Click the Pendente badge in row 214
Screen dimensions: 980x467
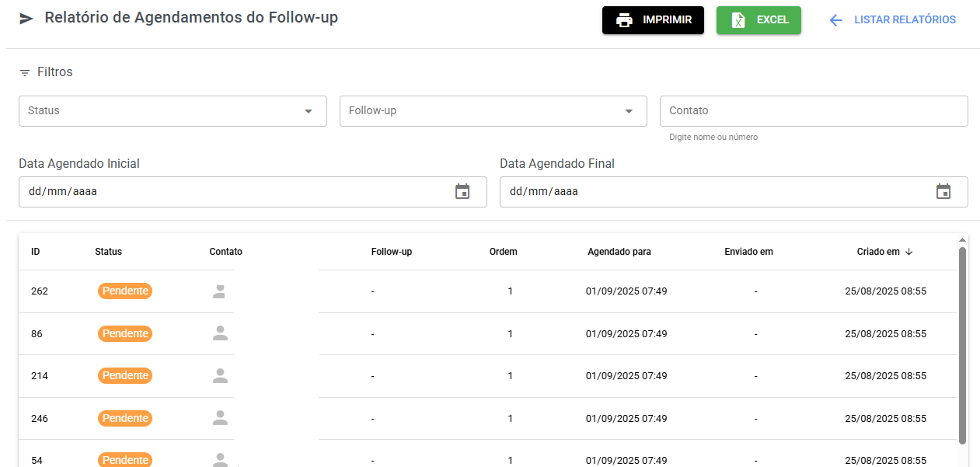pyautogui.click(x=125, y=376)
